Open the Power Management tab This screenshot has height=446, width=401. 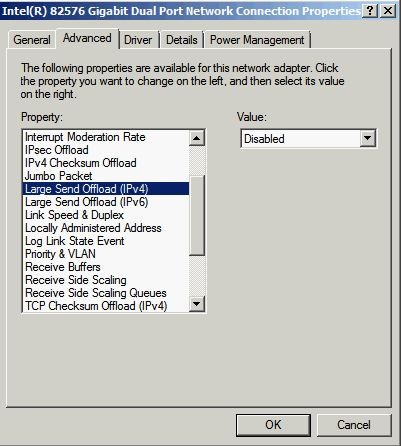point(257,40)
